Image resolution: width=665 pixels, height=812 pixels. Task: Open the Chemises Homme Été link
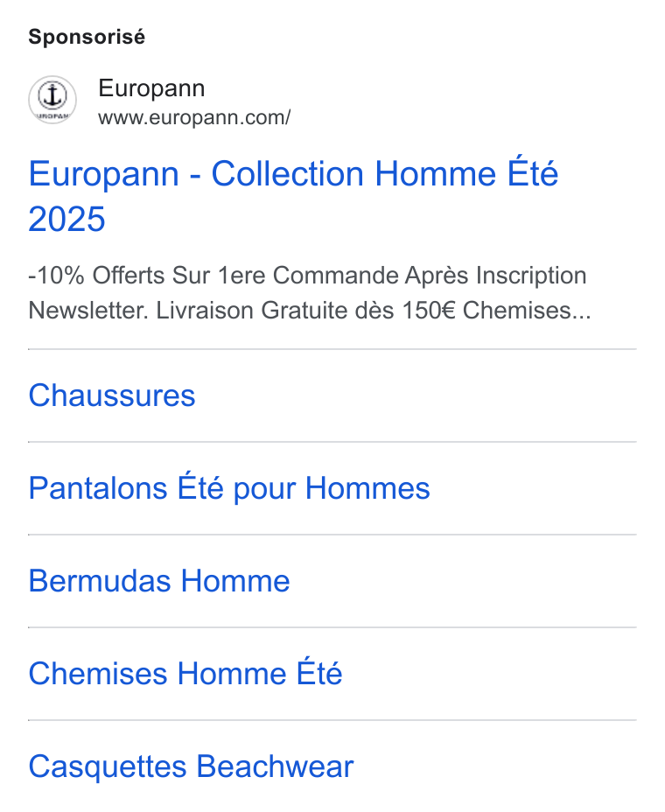point(185,673)
